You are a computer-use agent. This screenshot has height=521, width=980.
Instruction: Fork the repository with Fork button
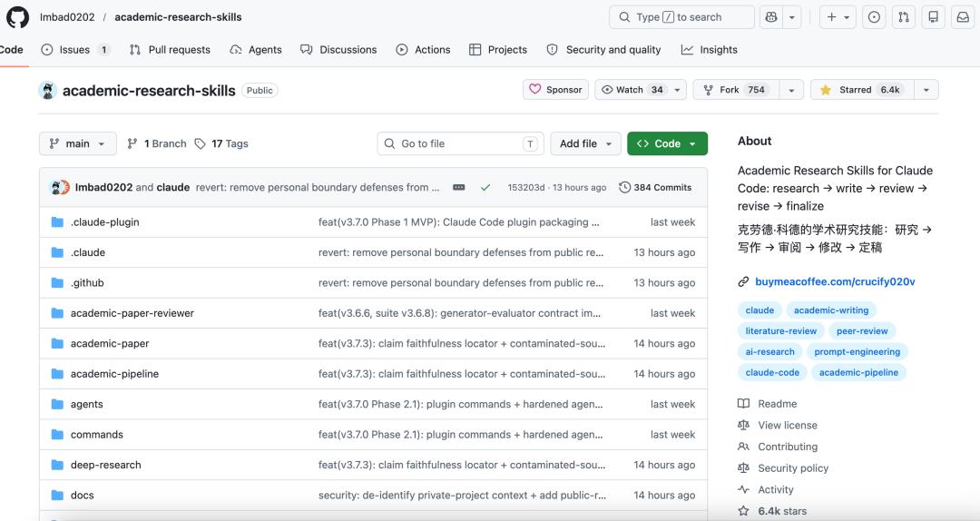(x=738, y=90)
